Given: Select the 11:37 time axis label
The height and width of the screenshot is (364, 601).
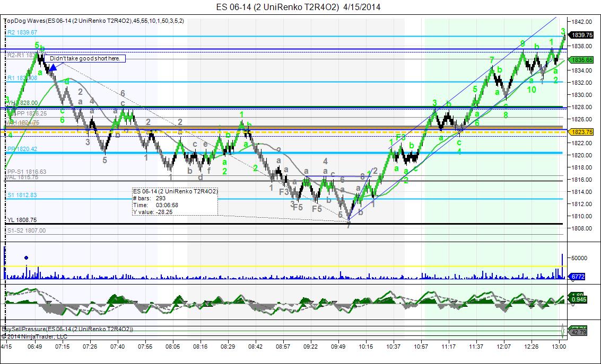Looking at the screenshot, I should coord(476,347).
